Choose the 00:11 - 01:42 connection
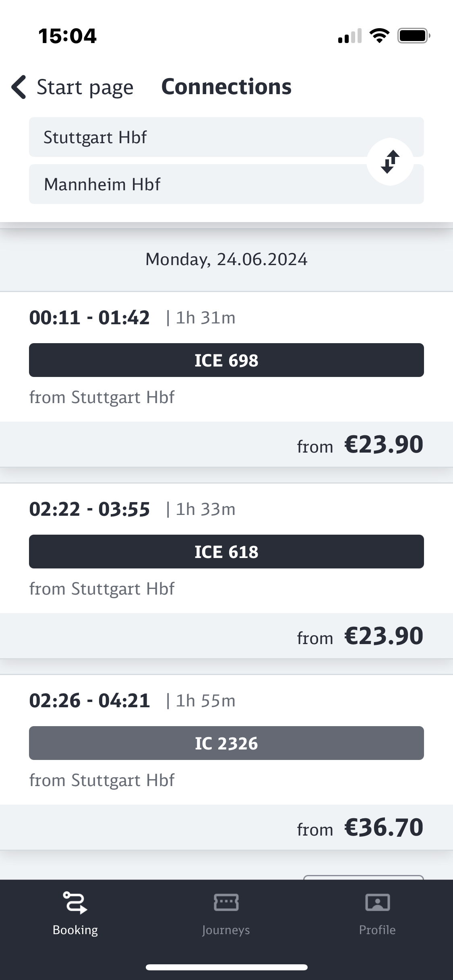The height and width of the screenshot is (980, 453). coord(89,318)
